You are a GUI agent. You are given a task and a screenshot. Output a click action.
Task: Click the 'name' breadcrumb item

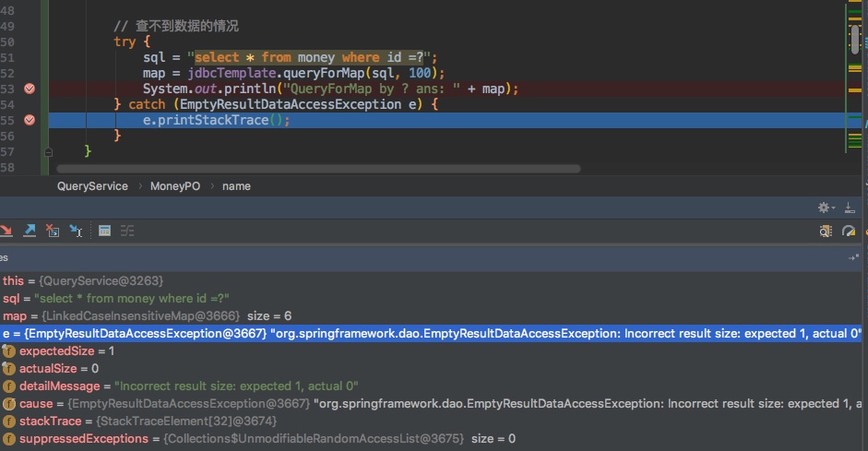tap(236, 185)
